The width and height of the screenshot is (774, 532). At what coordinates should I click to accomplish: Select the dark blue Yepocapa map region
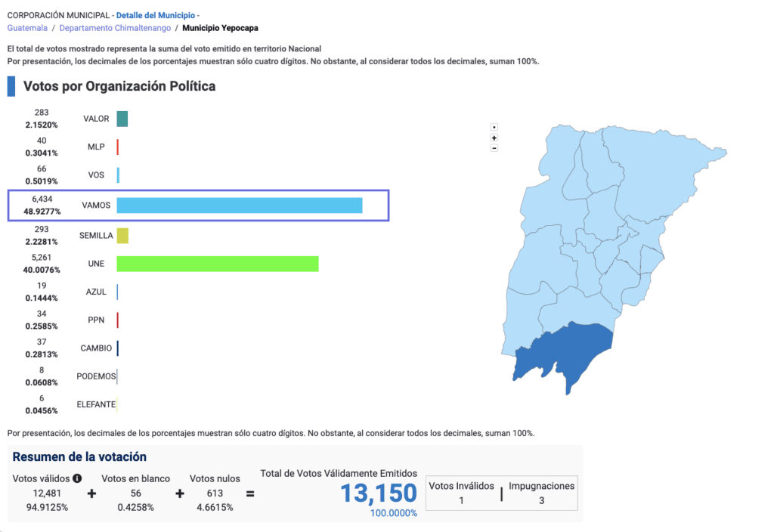click(565, 354)
